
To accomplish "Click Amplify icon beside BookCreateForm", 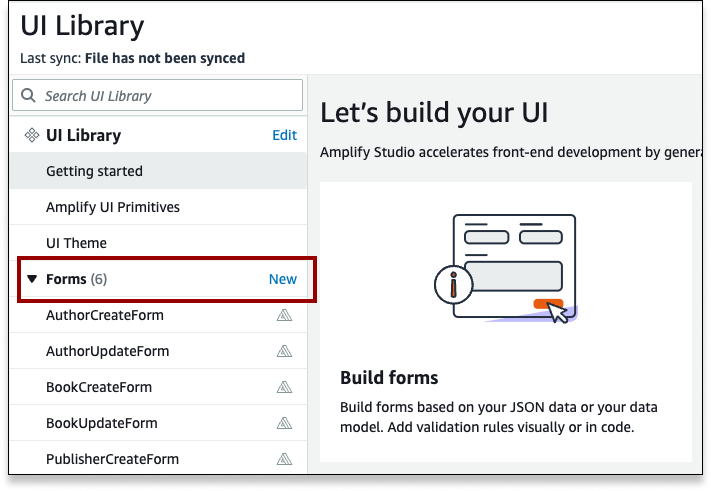I will tap(284, 387).
